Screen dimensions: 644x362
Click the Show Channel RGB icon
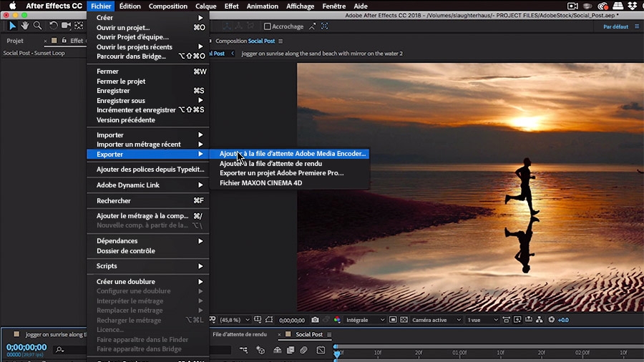click(x=337, y=320)
